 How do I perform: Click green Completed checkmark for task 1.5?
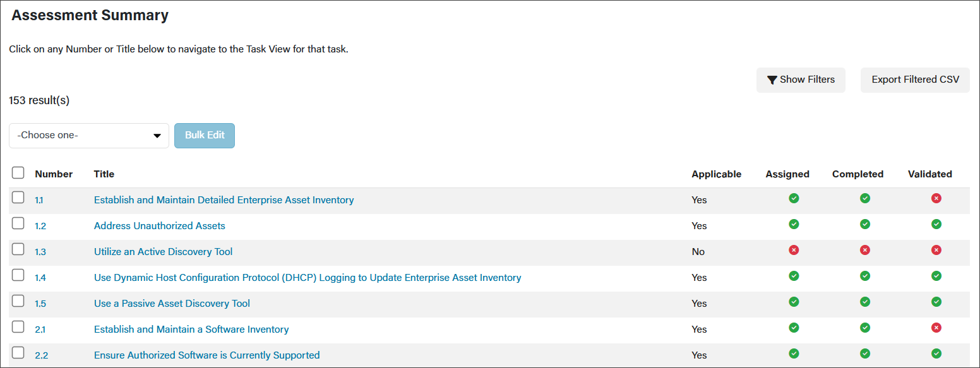point(865,302)
